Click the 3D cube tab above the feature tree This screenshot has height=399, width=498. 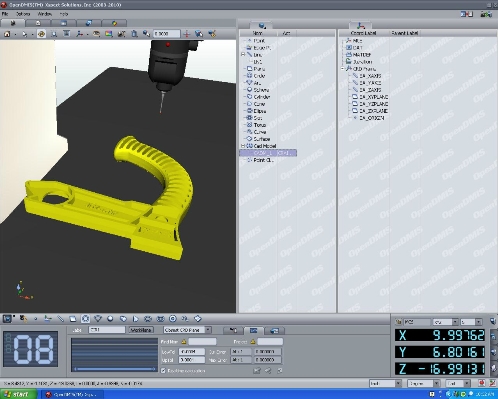262,25
